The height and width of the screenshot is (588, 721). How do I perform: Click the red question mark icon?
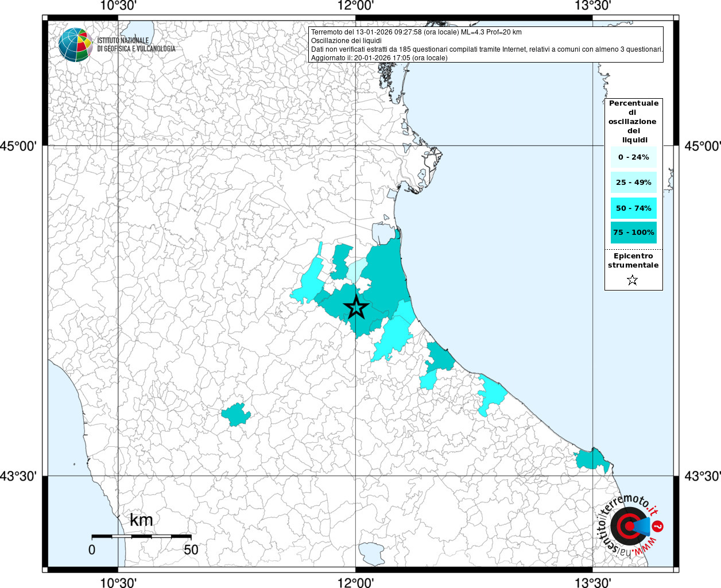(x=659, y=526)
